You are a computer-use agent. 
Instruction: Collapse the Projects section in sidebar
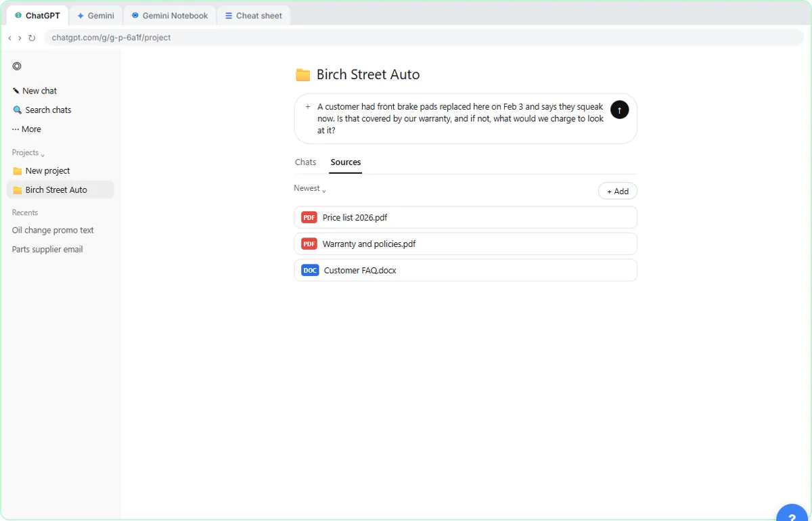[28, 153]
